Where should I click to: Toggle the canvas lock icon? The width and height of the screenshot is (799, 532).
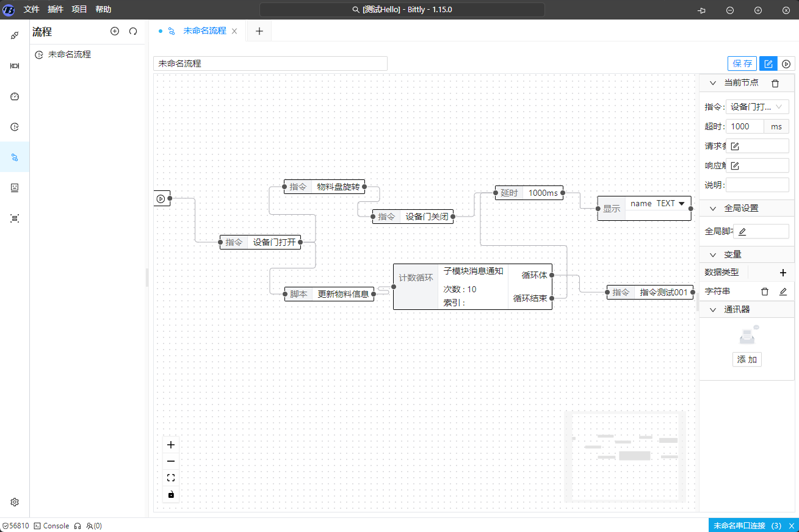[171, 494]
